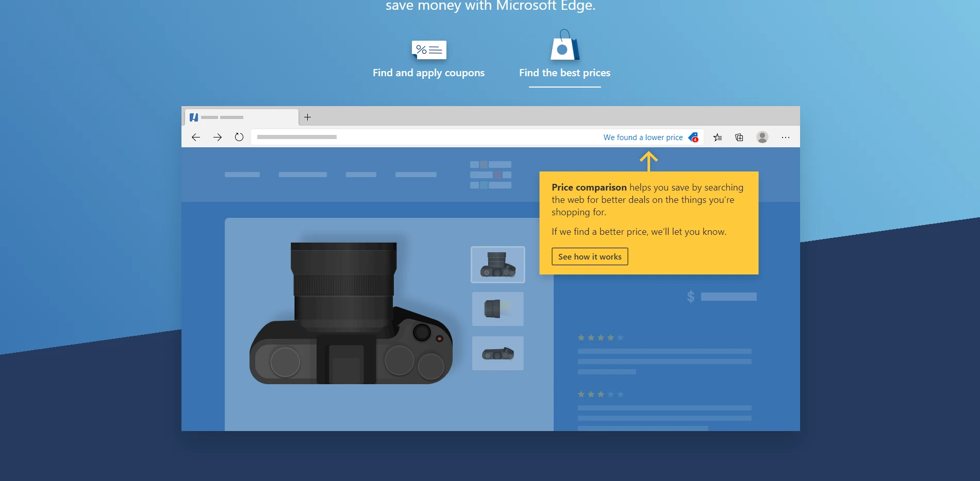Viewport: 980px width, 481px height.
Task: Select the first camera top-view thumbnail
Action: click(497, 265)
